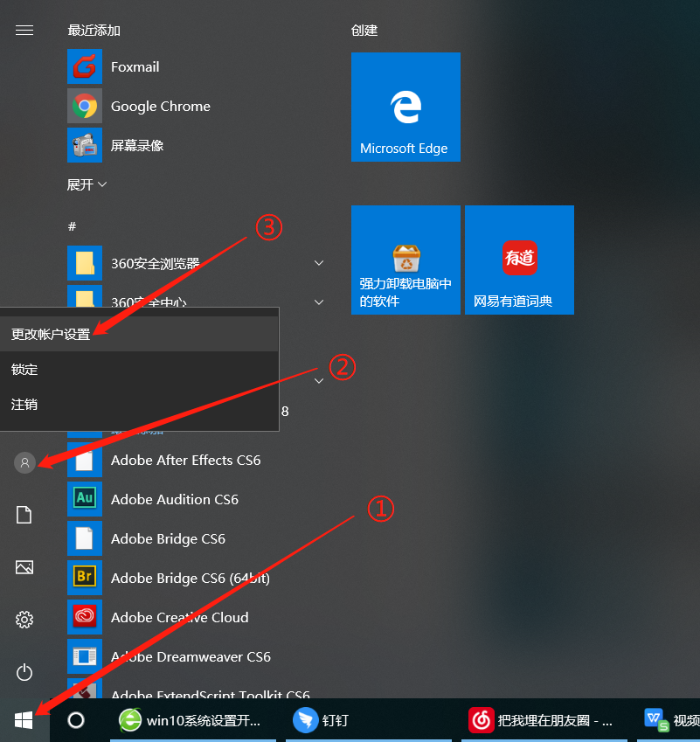Launch Adobe Audition CS6
700x742 pixels.
174,499
